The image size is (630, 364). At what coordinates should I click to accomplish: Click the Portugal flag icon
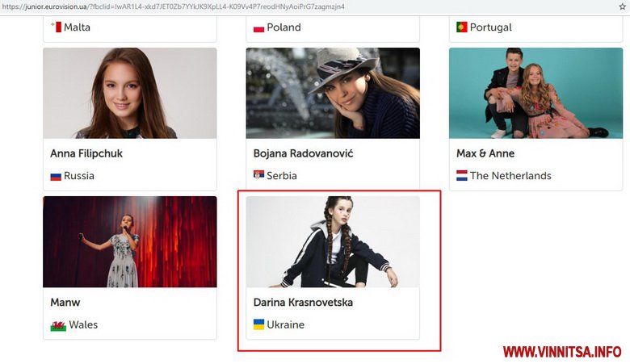click(x=462, y=27)
